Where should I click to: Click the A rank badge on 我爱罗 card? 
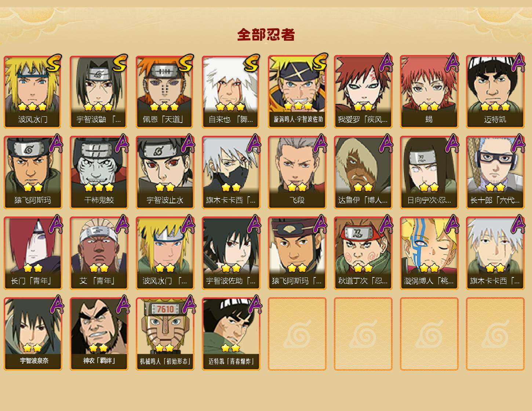pyautogui.click(x=385, y=63)
